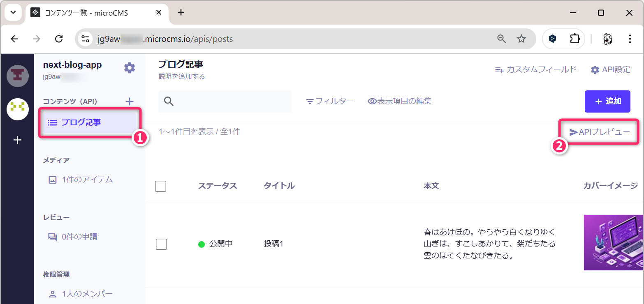The image size is (644, 304).
Task: Open the フィルター filter options
Action: click(x=330, y=101)
